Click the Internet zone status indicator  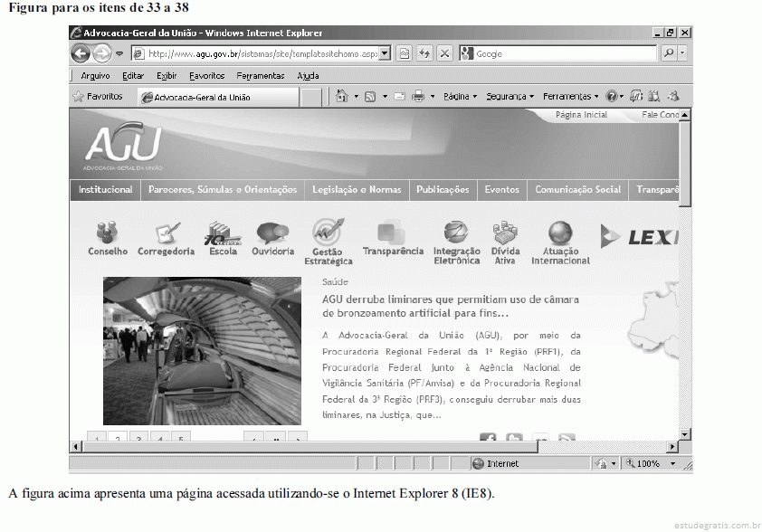[496, 463]
